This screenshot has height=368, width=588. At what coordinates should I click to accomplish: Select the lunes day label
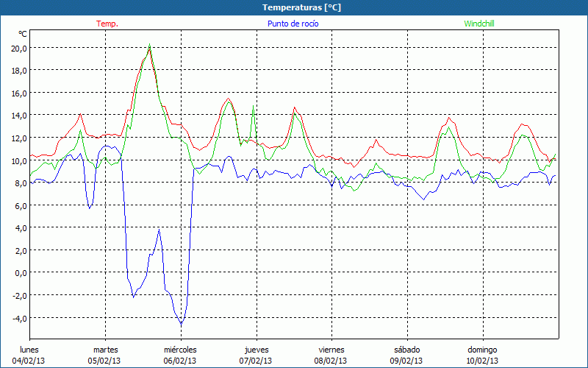tap(29, 350)
